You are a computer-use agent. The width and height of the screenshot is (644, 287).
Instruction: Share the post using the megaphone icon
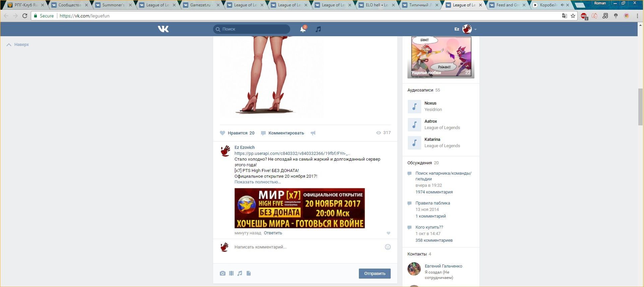pyautogui.click(x=313, y=133)
